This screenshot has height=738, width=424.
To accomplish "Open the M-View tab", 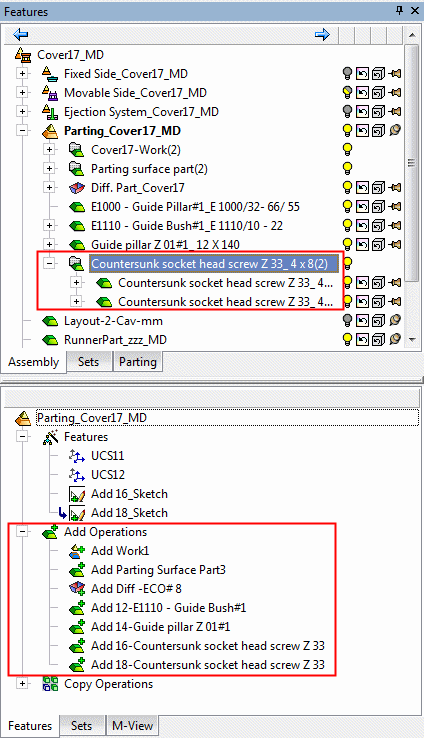I will (x=132, y=726).
